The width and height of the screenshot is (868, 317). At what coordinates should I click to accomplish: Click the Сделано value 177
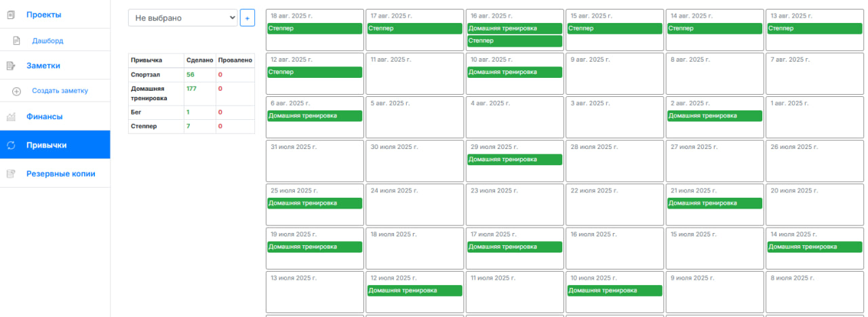pos(193,88)
